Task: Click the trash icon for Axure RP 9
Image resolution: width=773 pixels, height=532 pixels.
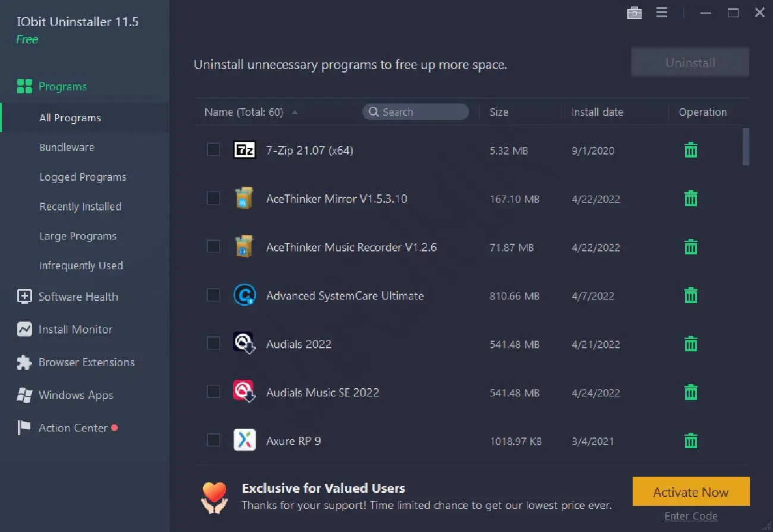Action: 690,441
